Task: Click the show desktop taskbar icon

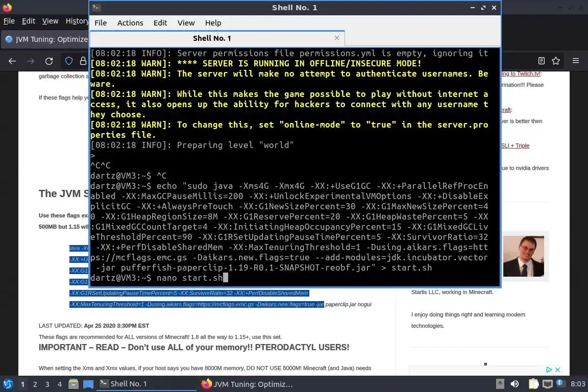Action: 88,384
